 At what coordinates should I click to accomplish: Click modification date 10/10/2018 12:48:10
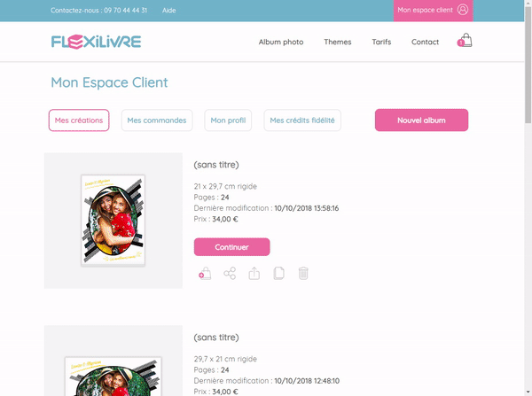point(307,381)
